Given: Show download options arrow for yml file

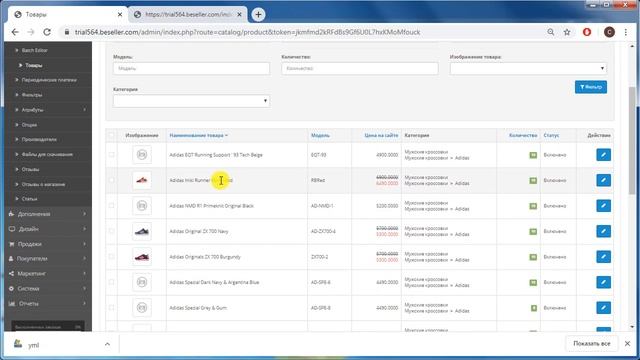Looking at the screenshot, I should point(107,344).
